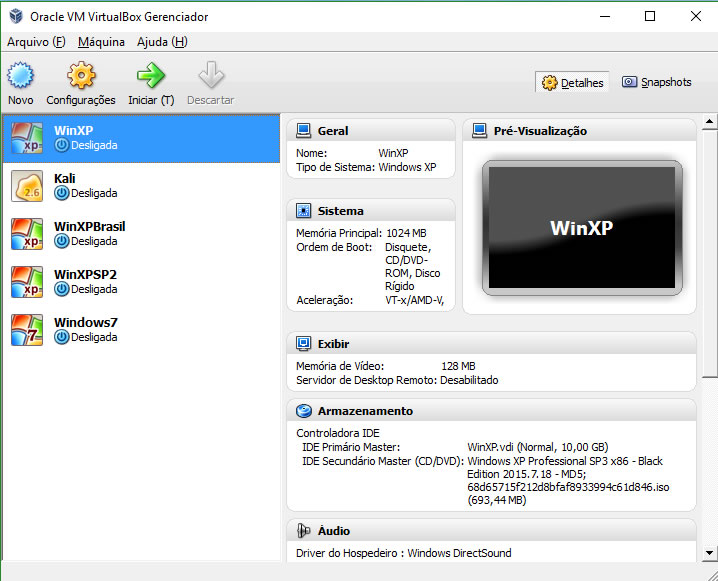This screenshot has width=718, height=581.
Task: Click the VirtualBox cube icon in title bar
Action: pyautogui.click(x=16, y=16)
